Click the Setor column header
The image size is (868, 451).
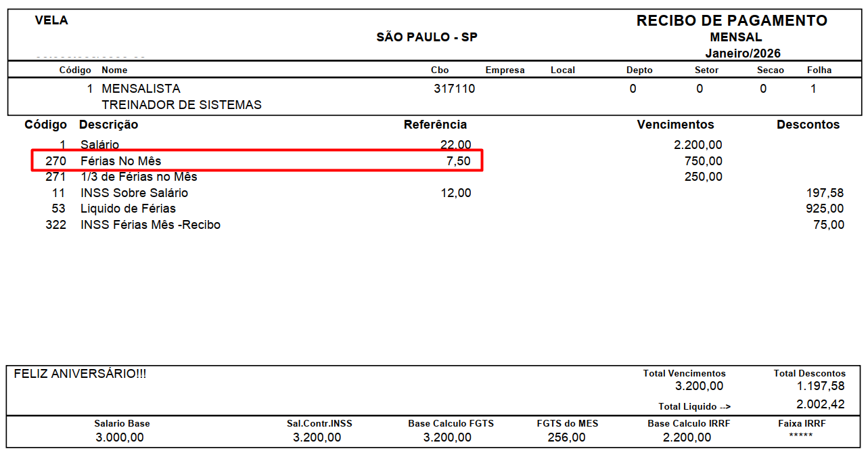pos(707,70)
